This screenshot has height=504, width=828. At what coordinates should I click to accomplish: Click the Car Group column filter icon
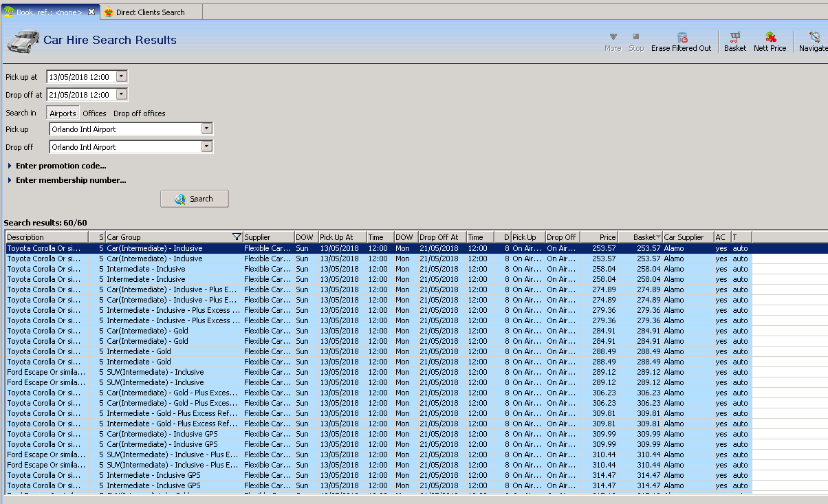point(237,237)
